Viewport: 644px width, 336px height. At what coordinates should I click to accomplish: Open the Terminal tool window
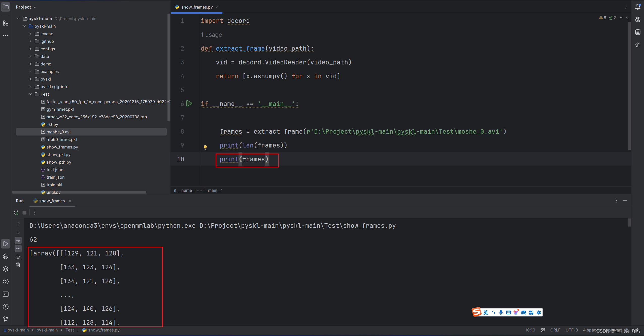tap(6, 294)
